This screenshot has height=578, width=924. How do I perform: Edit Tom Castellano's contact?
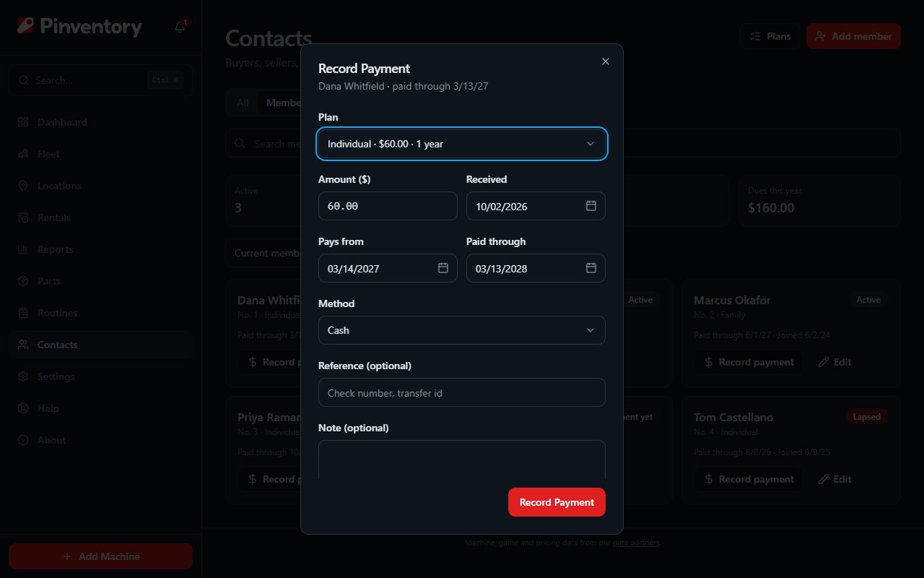(x=835, y=479)
